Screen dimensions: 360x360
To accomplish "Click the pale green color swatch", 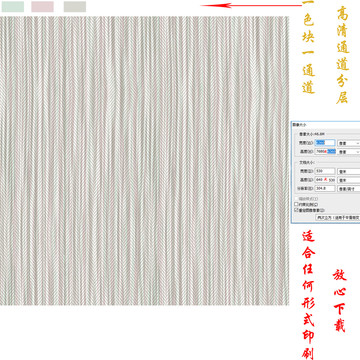I will click(13, 7).
